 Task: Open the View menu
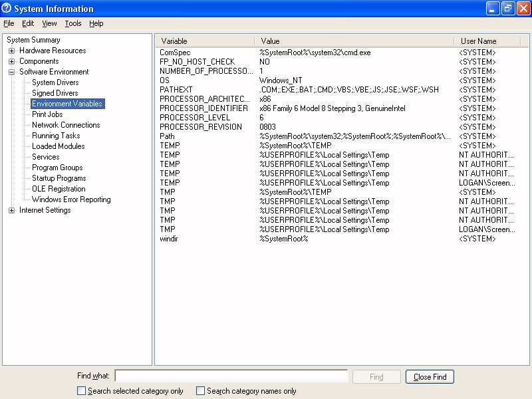click(x=49, y=23)
